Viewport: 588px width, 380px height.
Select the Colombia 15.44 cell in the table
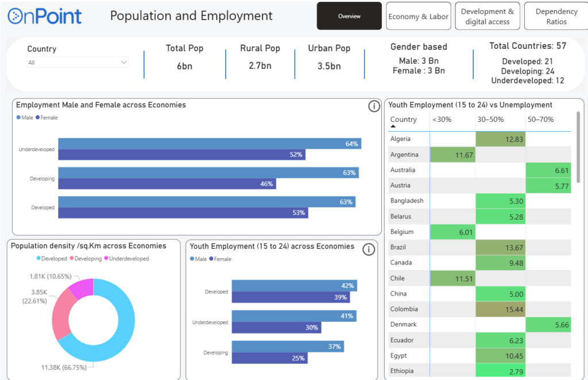pyautogui.click(x=500, y=309)
